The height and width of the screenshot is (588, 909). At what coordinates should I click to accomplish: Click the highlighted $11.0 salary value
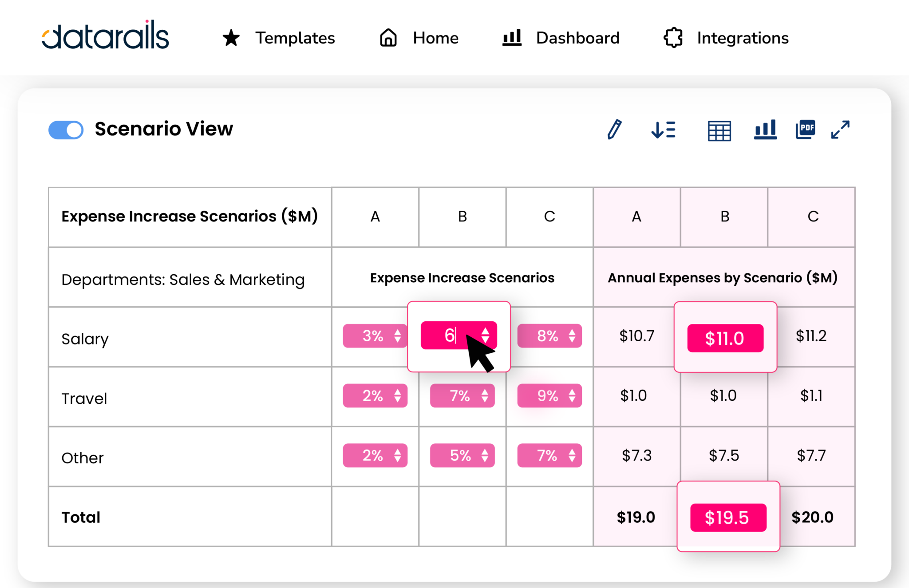[x=725, y=338]
